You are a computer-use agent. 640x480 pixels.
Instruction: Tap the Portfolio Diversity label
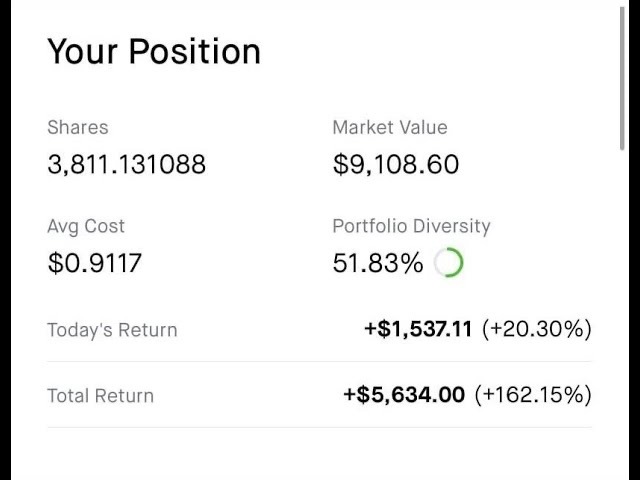coord(412,227)
